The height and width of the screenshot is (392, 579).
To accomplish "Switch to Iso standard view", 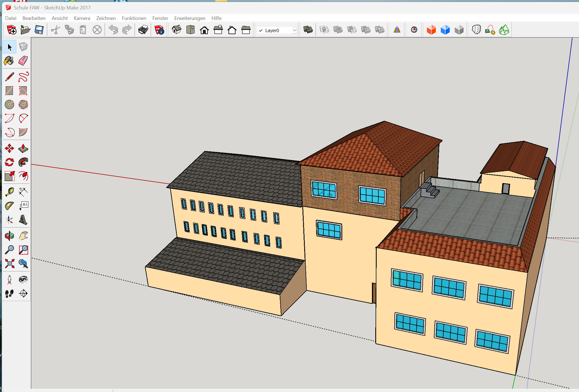I will point(177,30).
